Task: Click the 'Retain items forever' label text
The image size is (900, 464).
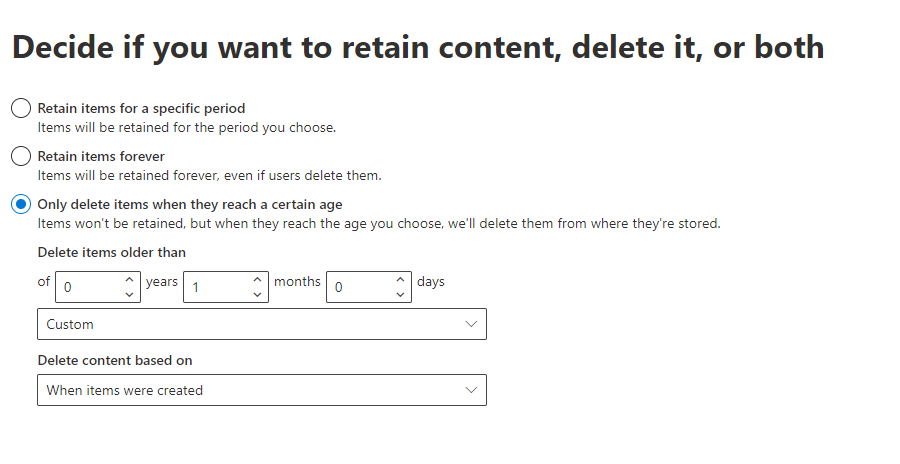Action: [101, 156]
